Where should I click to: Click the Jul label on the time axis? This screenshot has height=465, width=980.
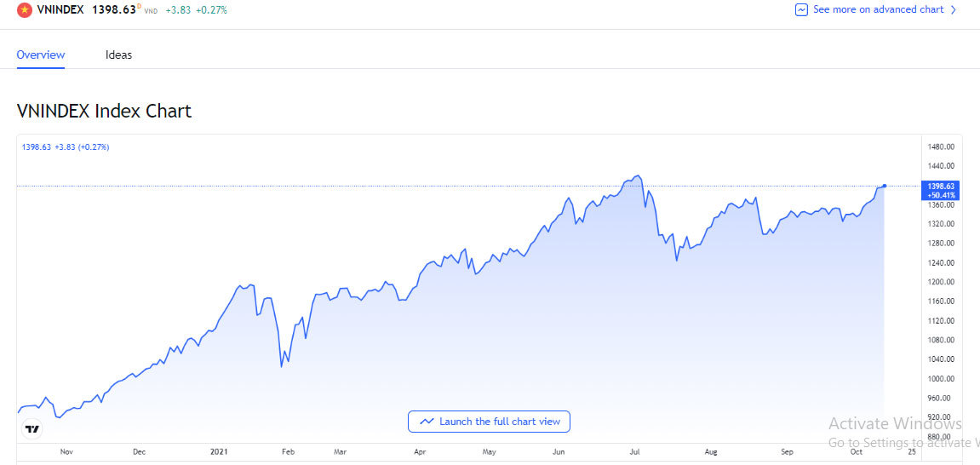click(x=634, y=451)
